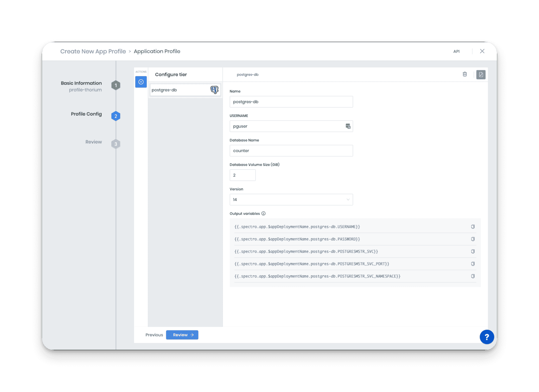Click the Name input field with postgres-db

click(291, 102)
